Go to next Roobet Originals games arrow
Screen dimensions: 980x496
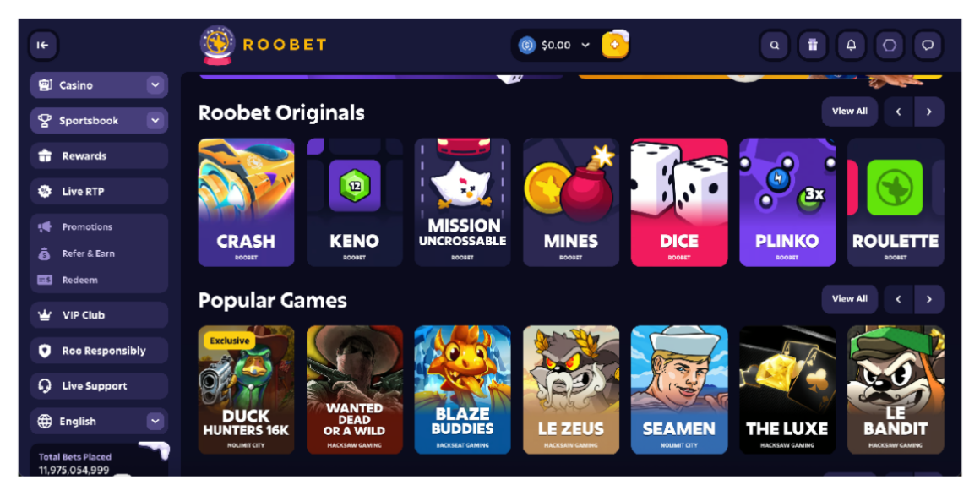(x=928, y=112)
